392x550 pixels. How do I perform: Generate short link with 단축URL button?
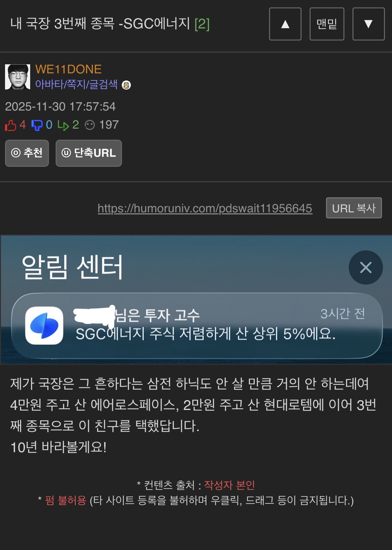(89, 153)
